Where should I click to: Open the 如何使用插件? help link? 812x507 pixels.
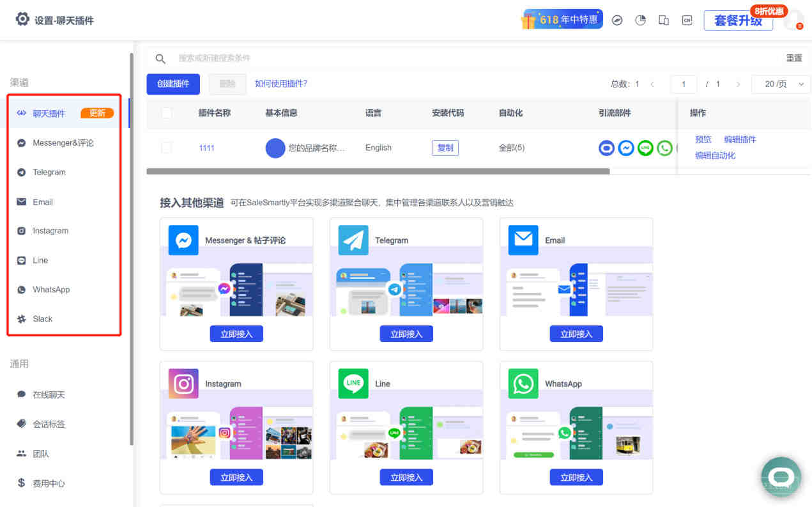click(x=281, y=84)
